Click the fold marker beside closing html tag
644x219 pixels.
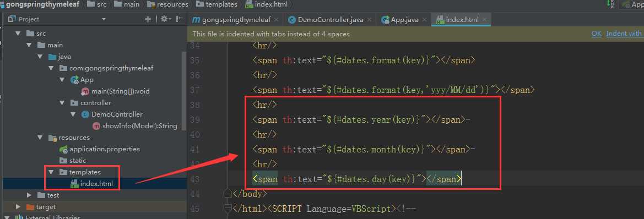228,209
